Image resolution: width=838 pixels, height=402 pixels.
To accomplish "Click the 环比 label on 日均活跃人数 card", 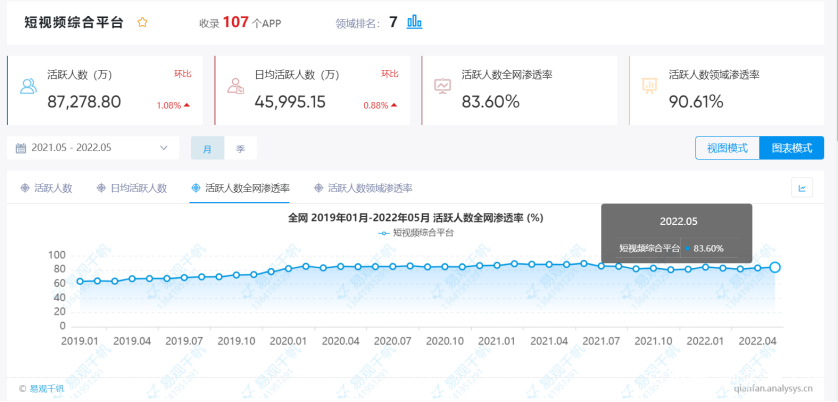I will point(390,74).
